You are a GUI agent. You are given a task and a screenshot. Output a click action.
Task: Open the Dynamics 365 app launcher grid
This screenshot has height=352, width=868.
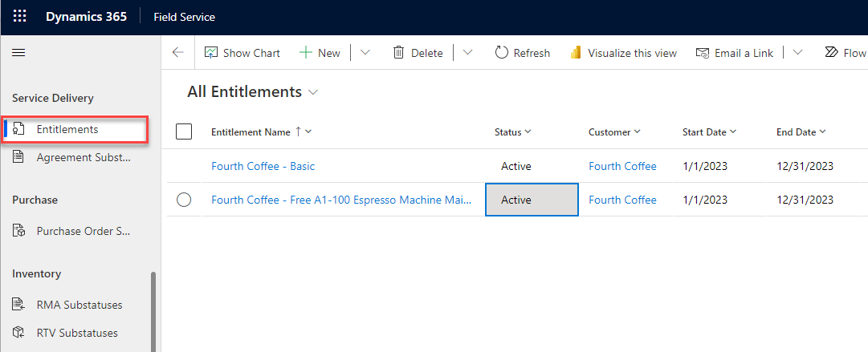click(x=19, y=17)
